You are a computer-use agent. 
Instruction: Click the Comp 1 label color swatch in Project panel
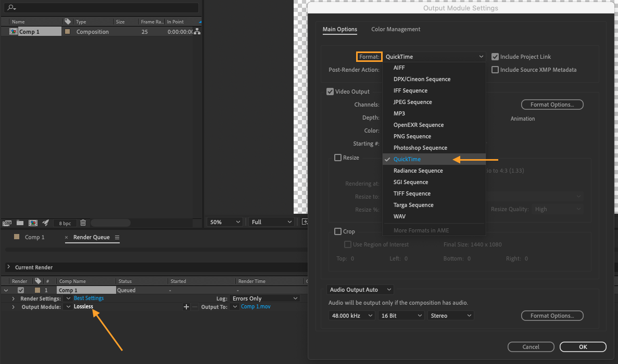(x=67, y=32)
